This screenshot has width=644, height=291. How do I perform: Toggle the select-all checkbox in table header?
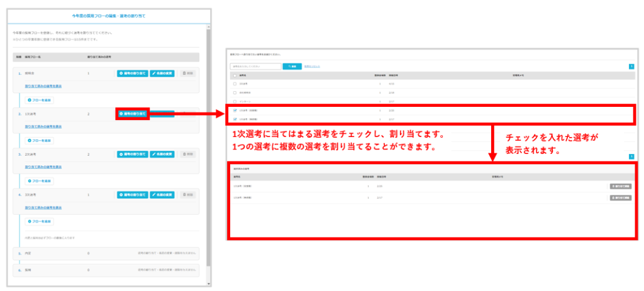235,75
